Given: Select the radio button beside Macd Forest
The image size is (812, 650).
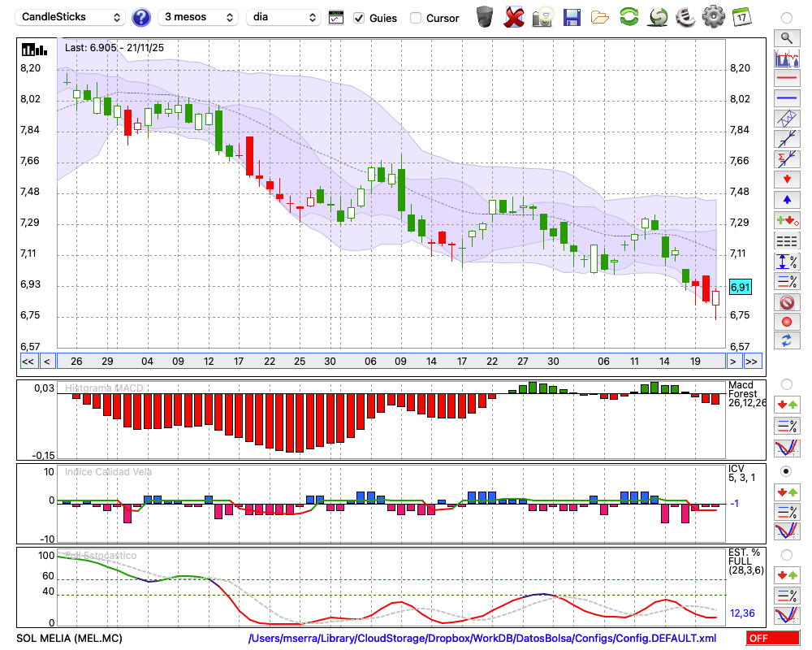Looking at the screenshot, I should click(x=786, y=383).
